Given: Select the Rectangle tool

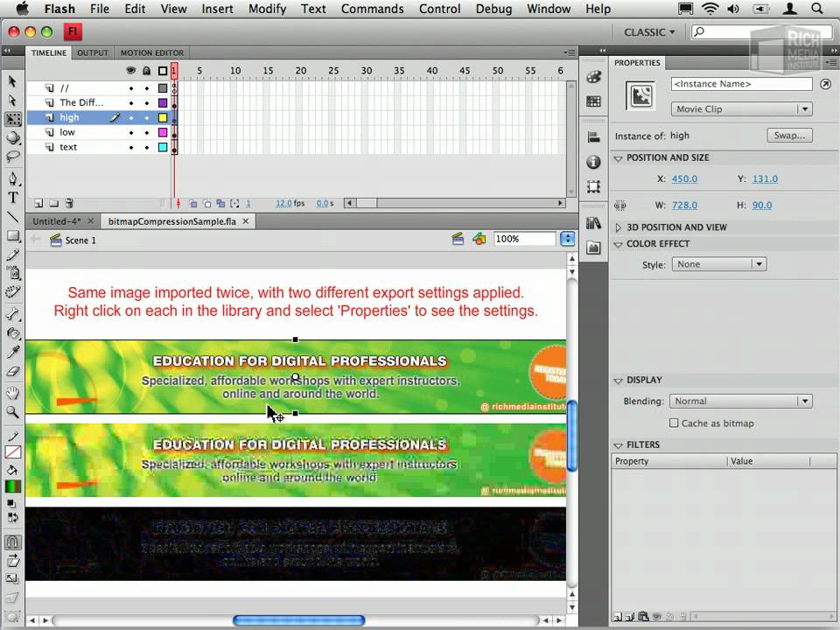Looking at the screenshot, I should 13,235.
